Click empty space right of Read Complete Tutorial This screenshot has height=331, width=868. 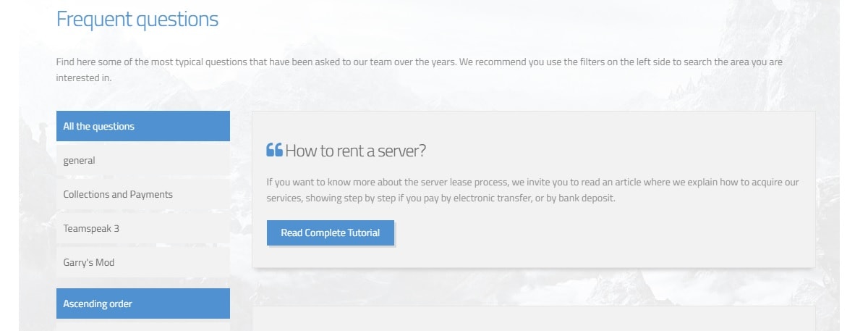600,232
